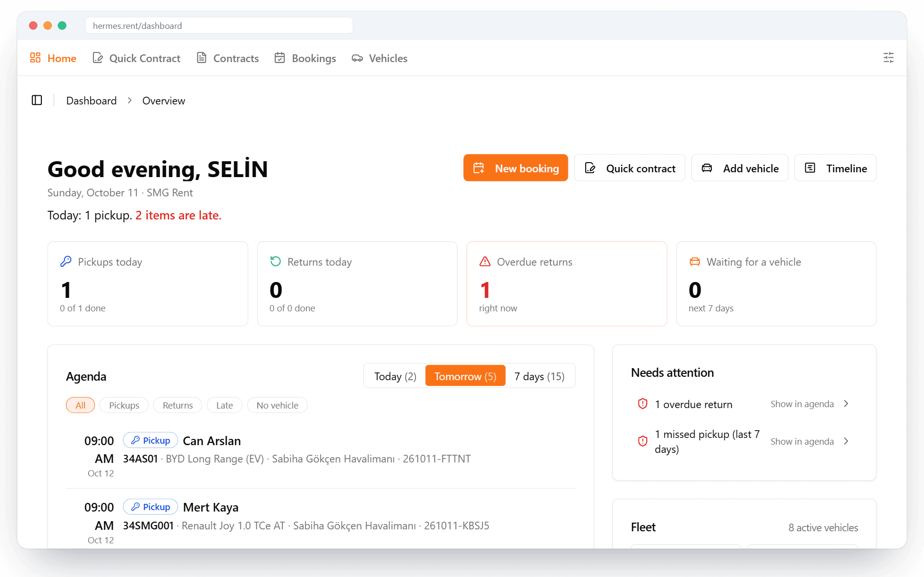This screenshot has height=577, width=924.
Task: Select the All filter chip
Action: click(x=80, y=405)
